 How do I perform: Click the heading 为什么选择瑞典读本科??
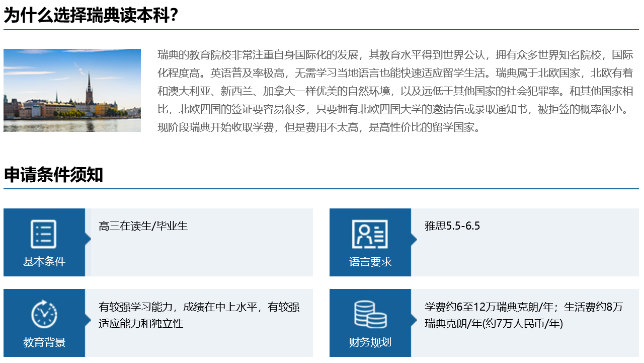pyautogui.click(x=91, y=15)
